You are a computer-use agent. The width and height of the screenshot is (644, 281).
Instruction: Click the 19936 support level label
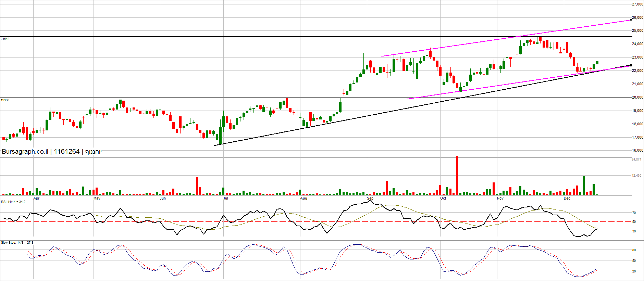tap(5, 100)
